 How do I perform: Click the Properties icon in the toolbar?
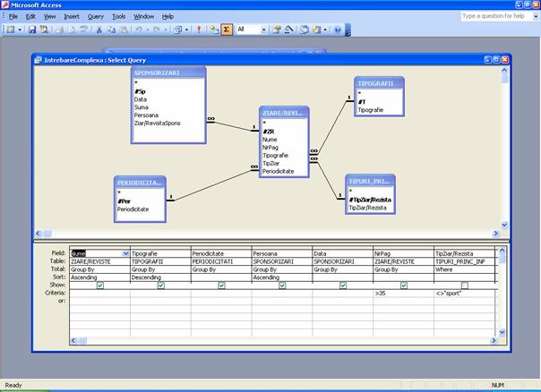[x=277, y=30]
